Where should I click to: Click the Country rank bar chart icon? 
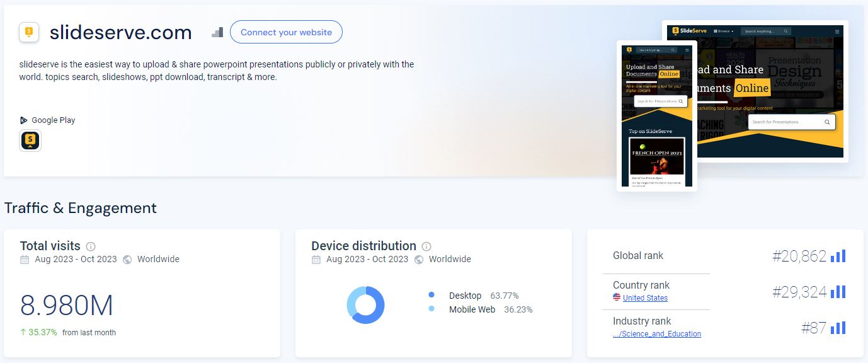click(838, 292)
